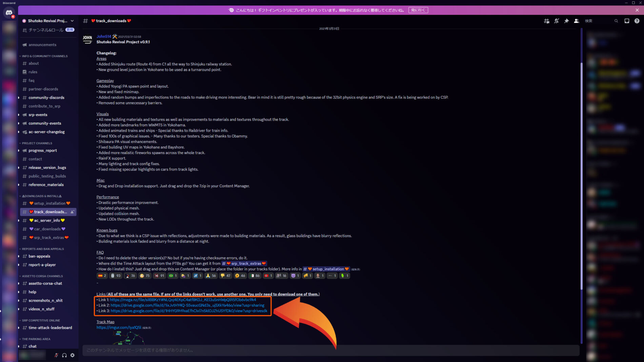The width and height of the screenshot is (644, 362).
Task: Collapse PROJECT CHANNELS category
Action: click(36, 143)
